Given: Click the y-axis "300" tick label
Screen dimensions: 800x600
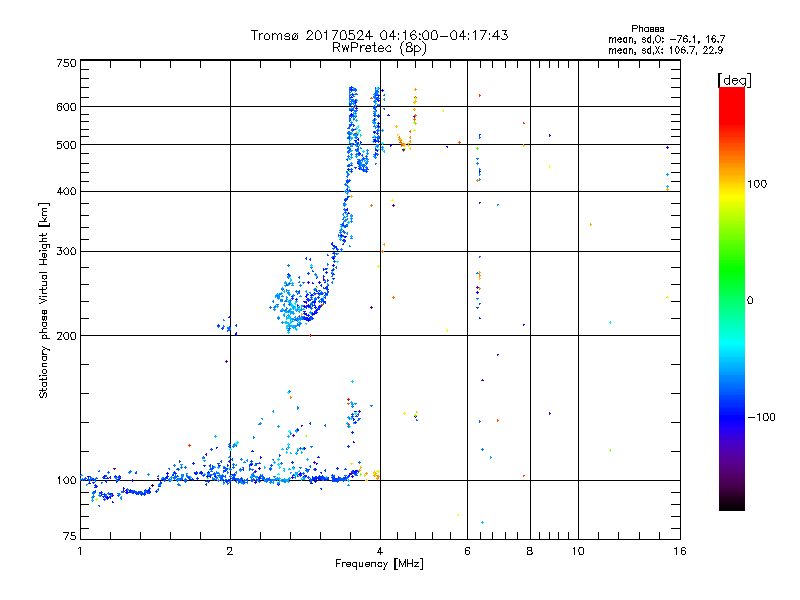Looking at the screenshot, I should click(66, 252).
